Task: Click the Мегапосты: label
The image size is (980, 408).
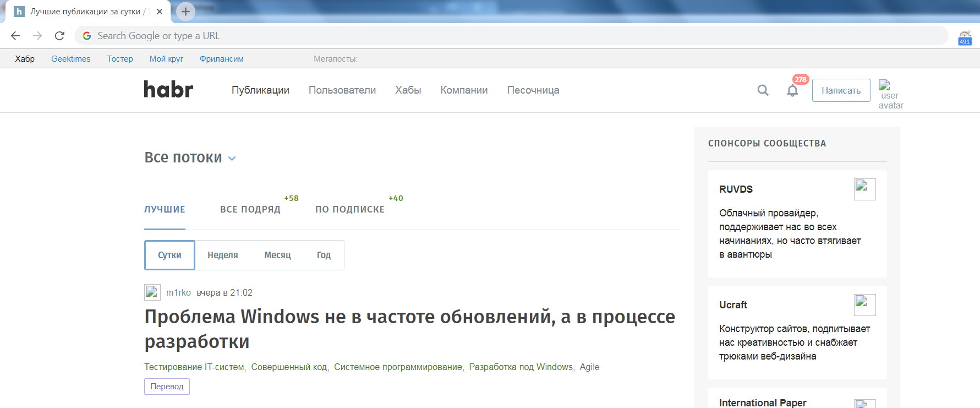Action: tap(336, 59)
